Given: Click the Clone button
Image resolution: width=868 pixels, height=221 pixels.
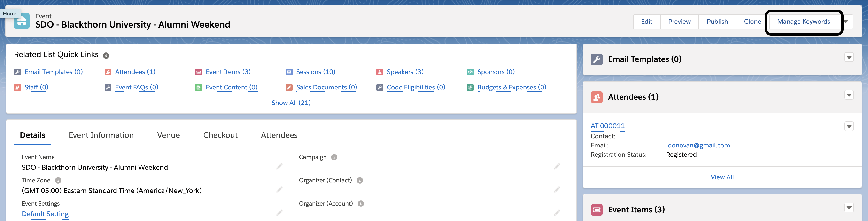Looking at the screenshot, I should click(x=752, y=22).
